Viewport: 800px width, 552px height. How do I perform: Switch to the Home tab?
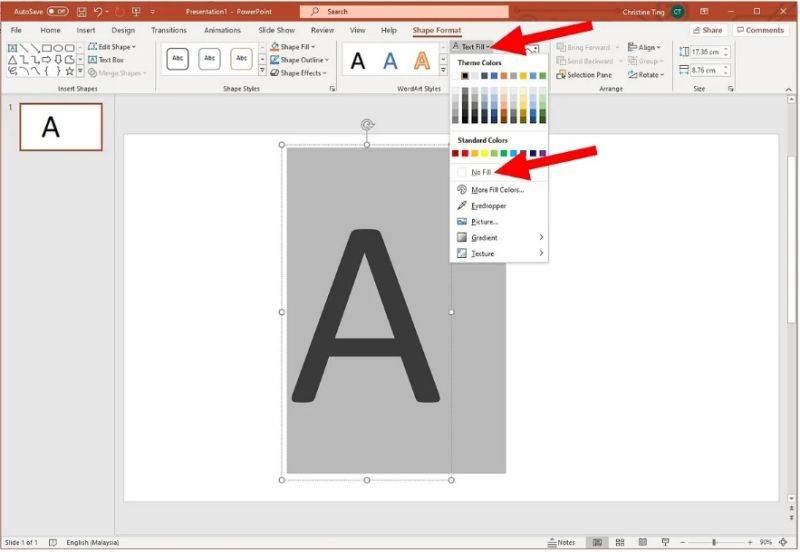pos(50,30)
